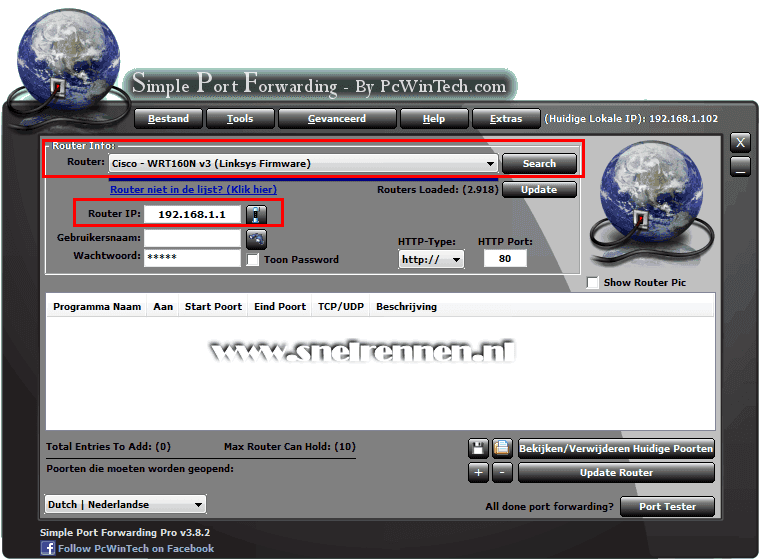Image resolution: width=760 pixels, height=560 pixels.
Task: Click the Wachtwoord password field
Action: (192, 257)
